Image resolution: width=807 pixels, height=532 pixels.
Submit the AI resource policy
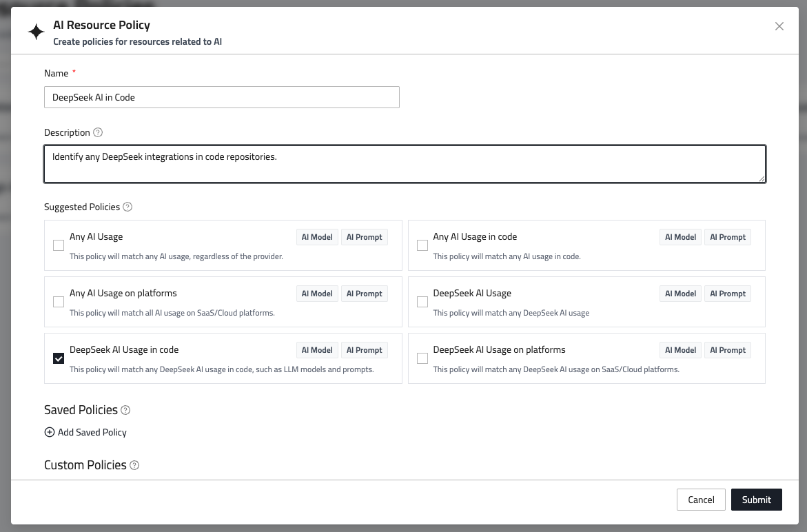coord(756,500)
